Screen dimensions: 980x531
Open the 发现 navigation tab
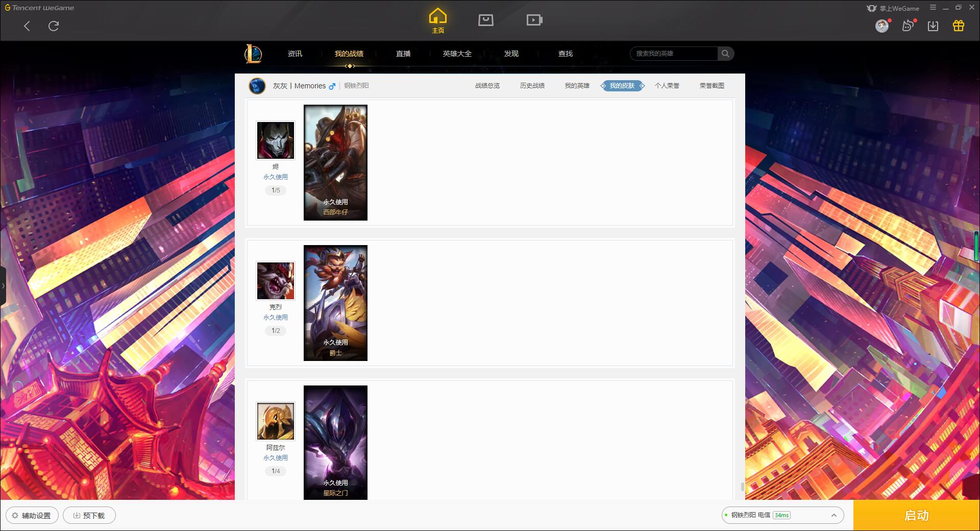pos(511,54)
